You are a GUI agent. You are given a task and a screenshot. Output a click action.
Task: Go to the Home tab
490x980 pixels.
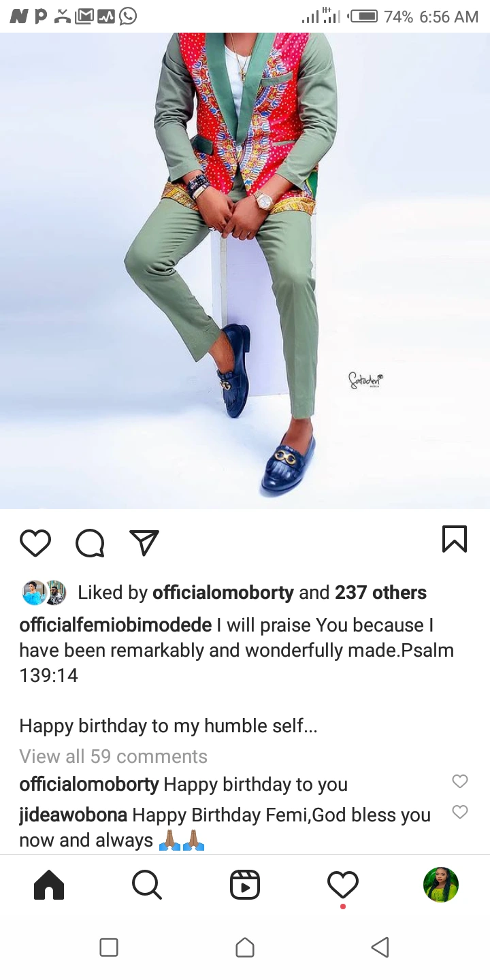pyautogui.click(x=49, y=885)
